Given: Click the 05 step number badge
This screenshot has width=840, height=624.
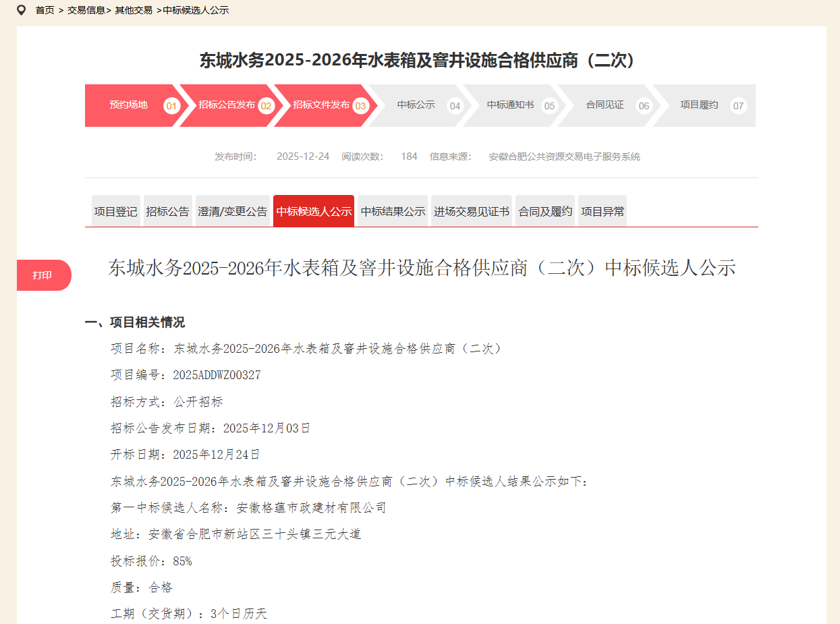Looking at the screenshot, I should [549, 106].
